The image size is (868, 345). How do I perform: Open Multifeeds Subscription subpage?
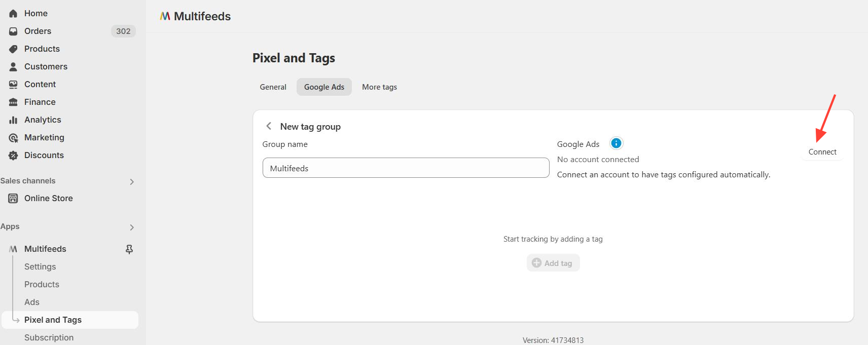tap(49, 337)
